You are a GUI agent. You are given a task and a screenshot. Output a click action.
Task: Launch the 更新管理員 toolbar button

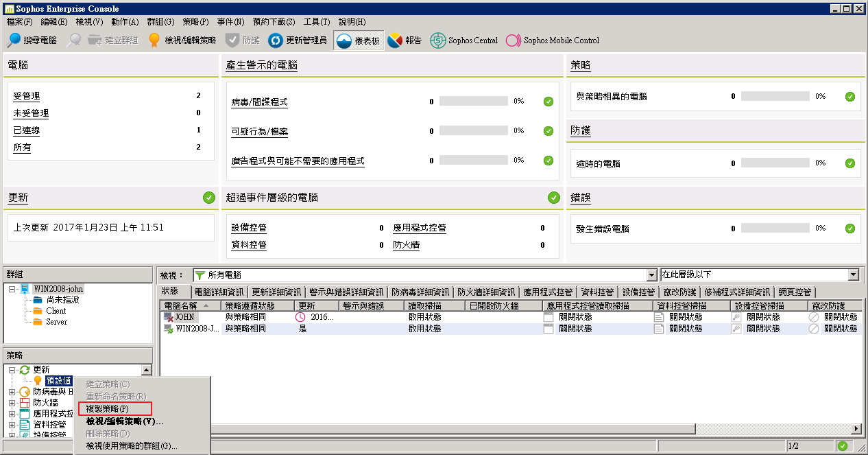(298, 40)
